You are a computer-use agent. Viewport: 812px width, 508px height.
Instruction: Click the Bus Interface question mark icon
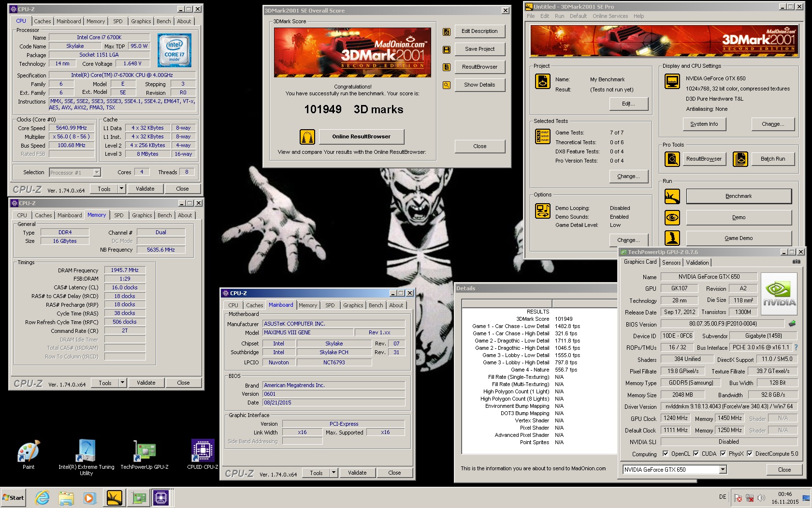(796, 347)
